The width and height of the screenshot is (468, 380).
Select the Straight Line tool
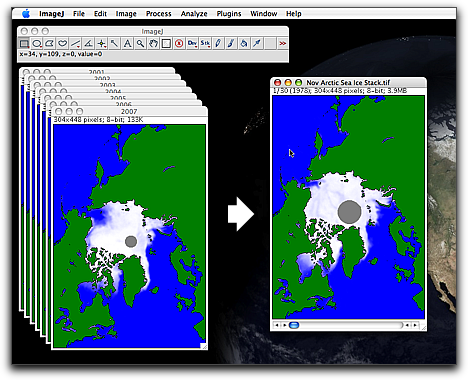pyautogui.click(x=76, y=43)
